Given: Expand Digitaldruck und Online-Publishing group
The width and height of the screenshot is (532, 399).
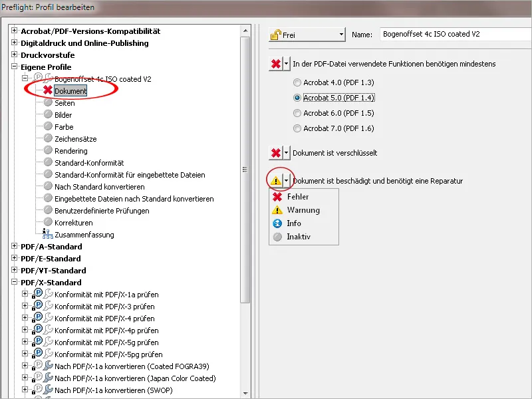Looking at the screenshot, I should coord(14,43).
